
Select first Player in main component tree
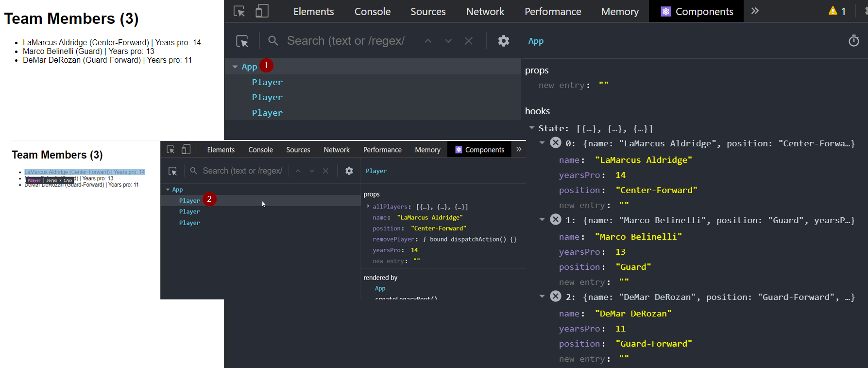267,82
